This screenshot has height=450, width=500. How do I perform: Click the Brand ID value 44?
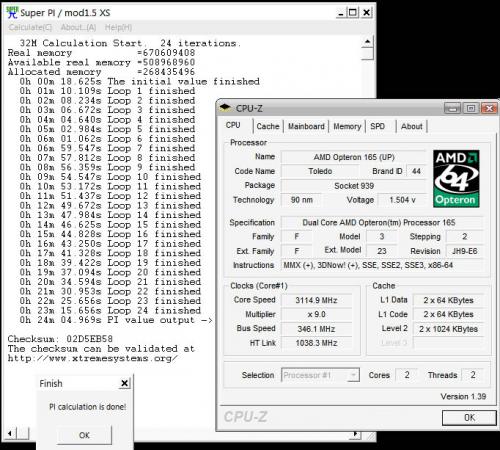(x=416, y=171)
